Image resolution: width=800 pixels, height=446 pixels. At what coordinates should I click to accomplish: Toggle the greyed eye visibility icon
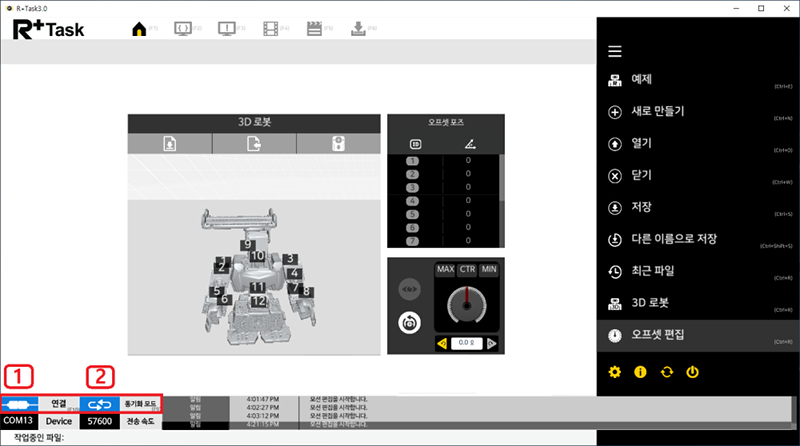[409, 289]
